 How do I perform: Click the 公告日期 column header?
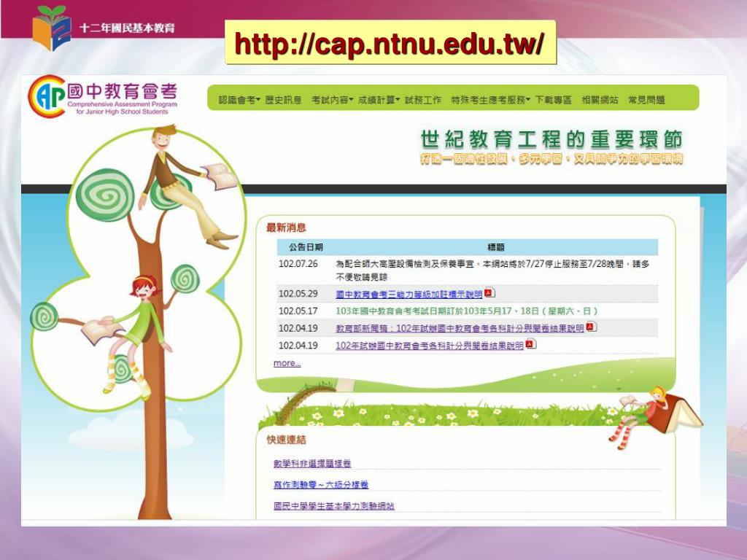[306, 247]
